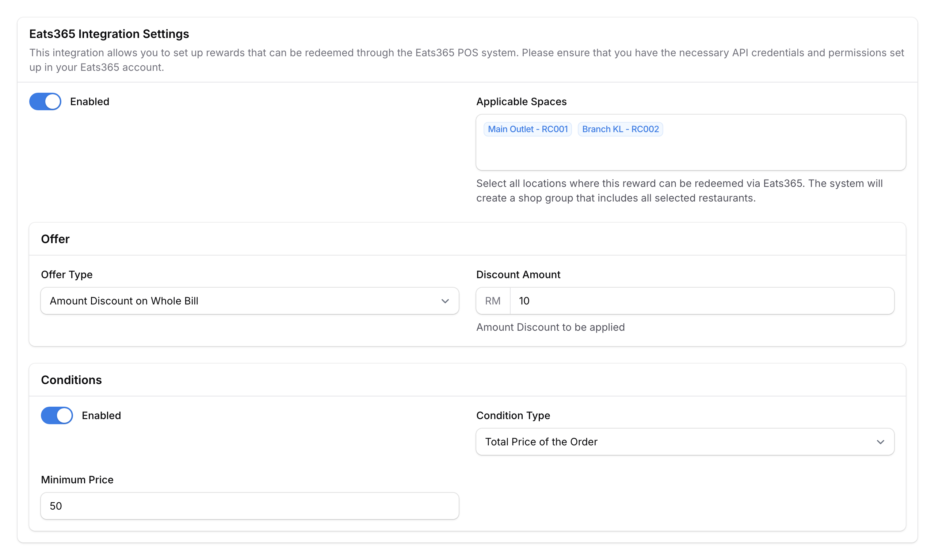Click the RM currency prefix
The height and width of the screenshot is (560, 935).
tap(493, 301)
